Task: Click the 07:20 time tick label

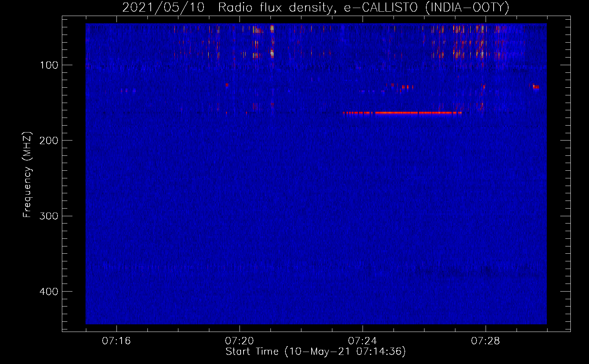Action: 239,341
